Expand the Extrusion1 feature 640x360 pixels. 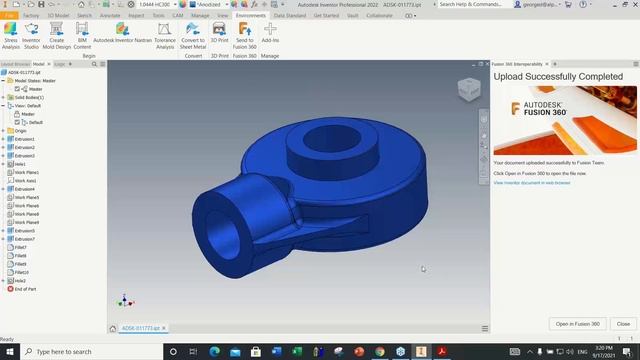point(3,139)
